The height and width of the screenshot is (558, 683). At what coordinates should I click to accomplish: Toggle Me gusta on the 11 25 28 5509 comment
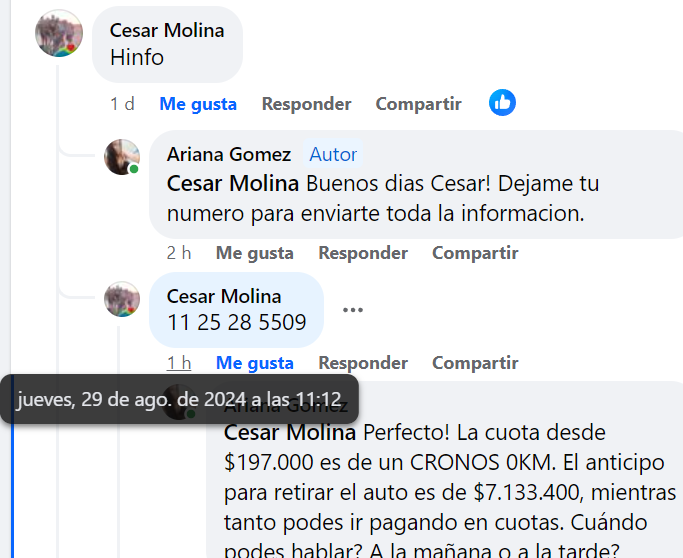point(255,363)
